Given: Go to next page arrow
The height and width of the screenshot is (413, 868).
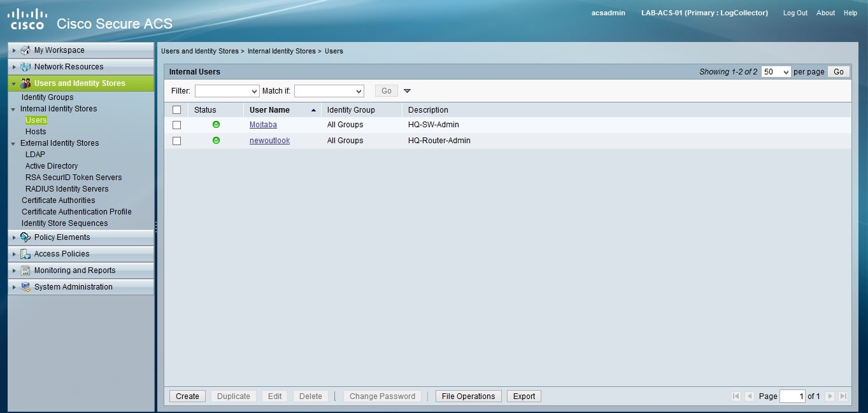Looking at the screenshot, I should tap(830, 396).
